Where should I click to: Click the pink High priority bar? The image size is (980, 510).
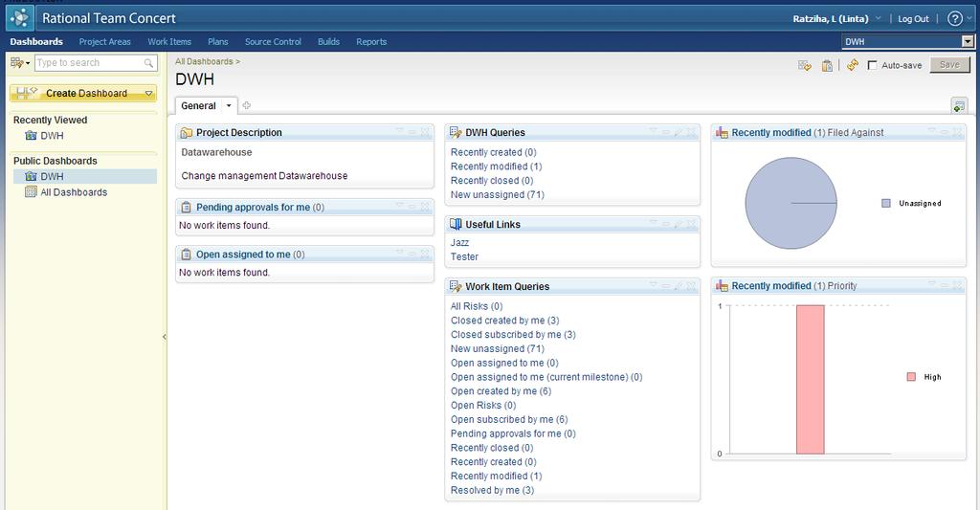point(810,379)
